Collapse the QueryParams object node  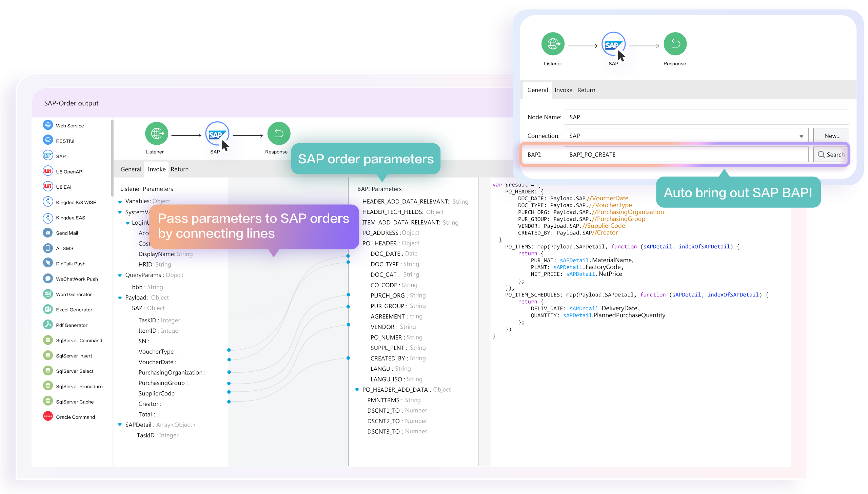pos(120,275)
